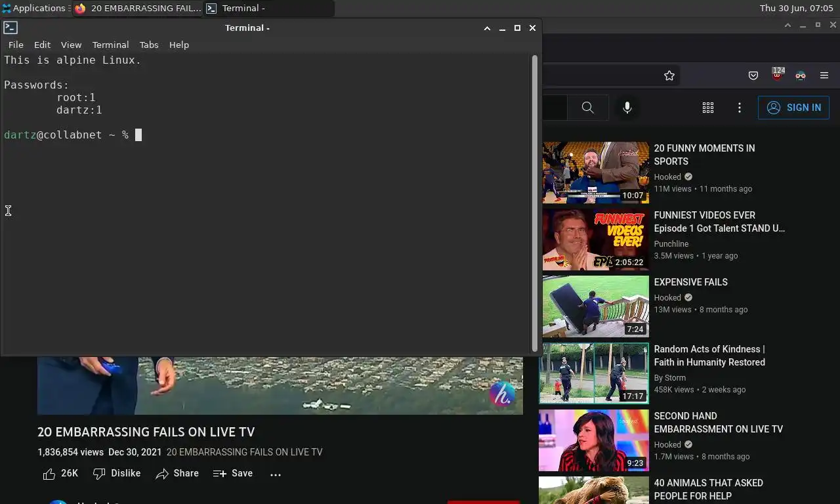The width and height of the screenshot is (840, 504).
Task: Click By Storm channel name
Action: pyautogui.click(x=669, y=378)
